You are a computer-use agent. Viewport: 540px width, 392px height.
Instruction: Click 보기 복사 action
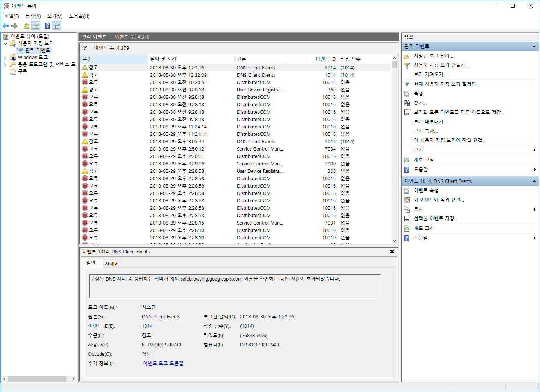tap(425, 131)
